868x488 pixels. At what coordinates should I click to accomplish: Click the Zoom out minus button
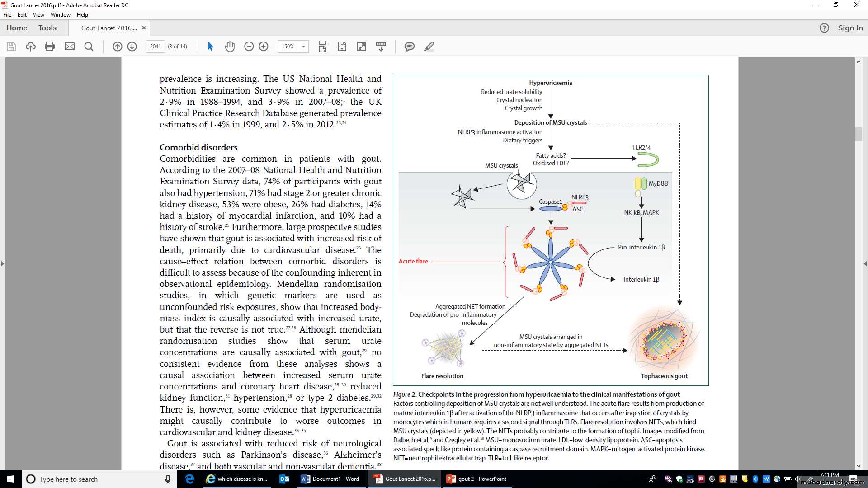[249, 47]
